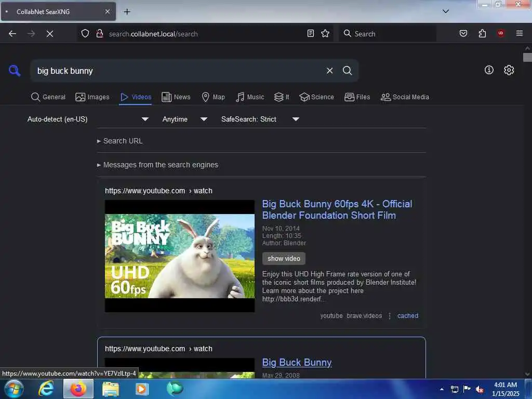Click the second result youtube.com watch URL
This screenshot has height=399, width=532.
click(158, 349)
